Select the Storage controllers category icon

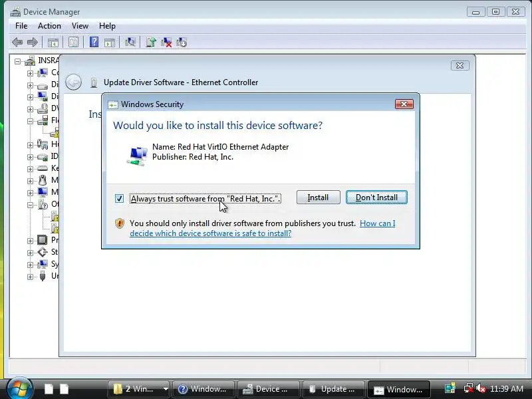(x=43, y=252)
